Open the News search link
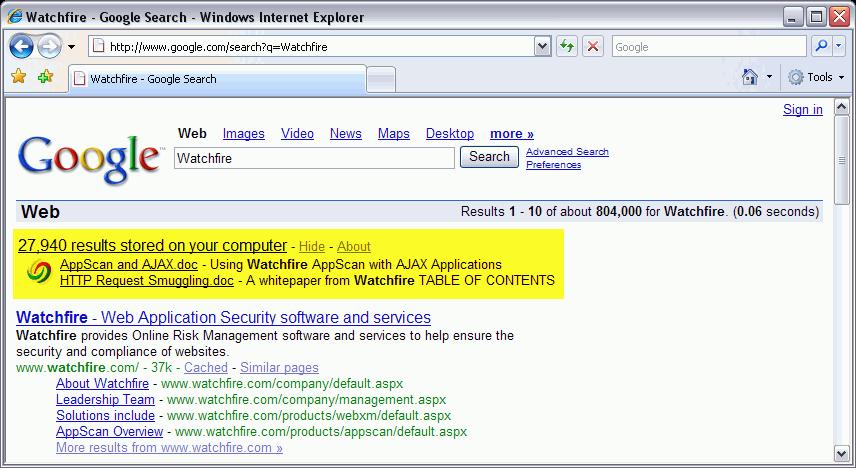856x468 pixels. click(346, 134)
